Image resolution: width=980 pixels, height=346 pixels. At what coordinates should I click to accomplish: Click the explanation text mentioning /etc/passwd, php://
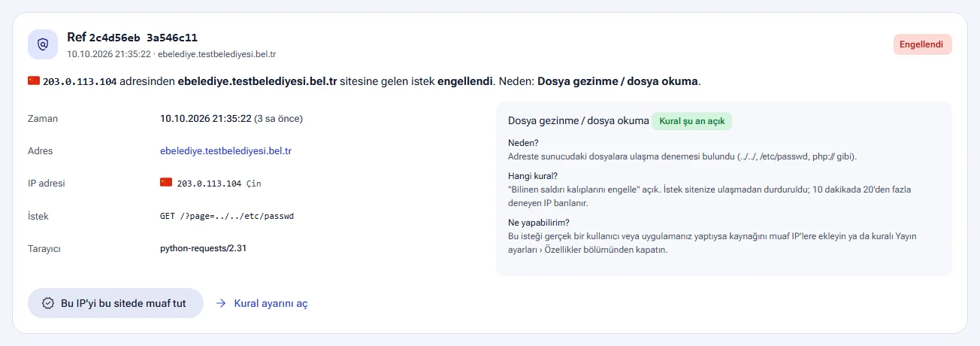682,156
